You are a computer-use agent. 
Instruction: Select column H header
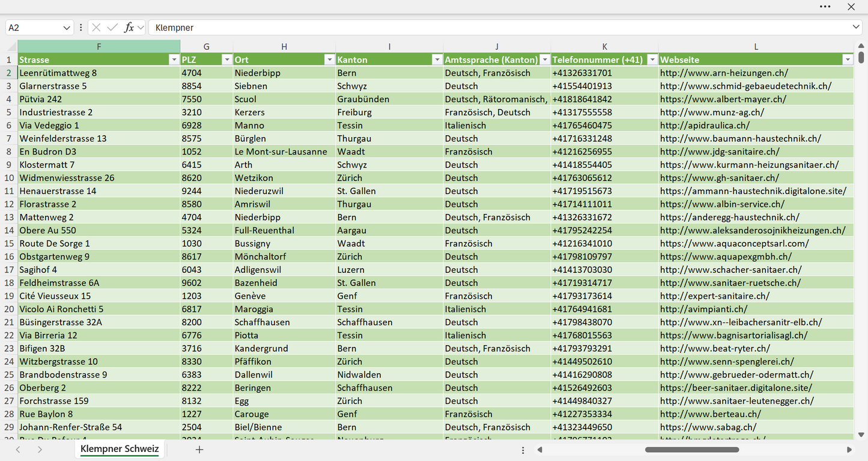[284, 46]
